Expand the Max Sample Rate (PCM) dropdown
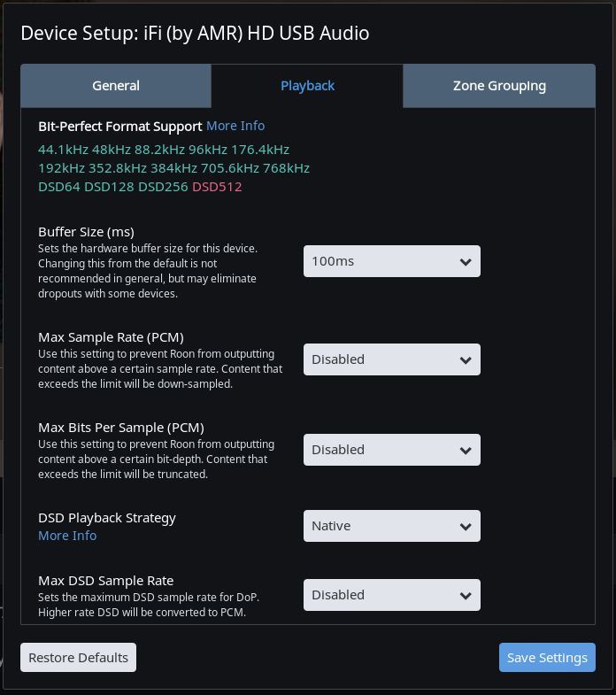616x695 pixels. pyautogui.click(x=392, y=359)
